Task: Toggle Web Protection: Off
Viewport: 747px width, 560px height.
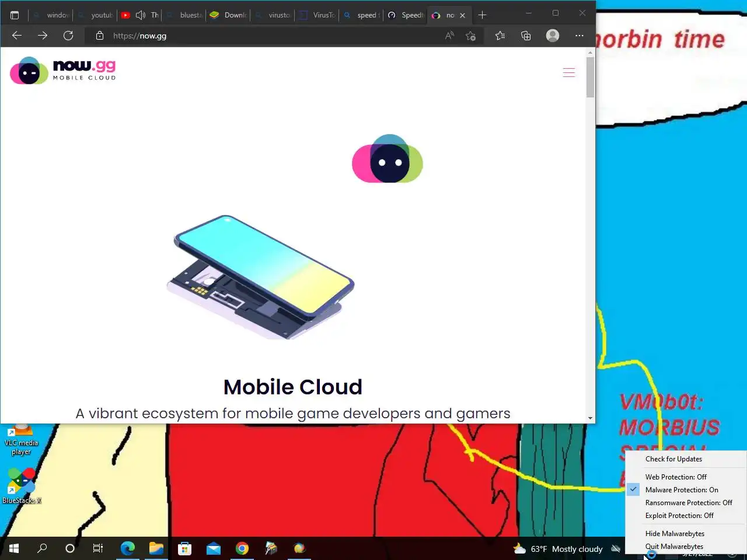Action: pyautogui.click(x=676, y=477)
